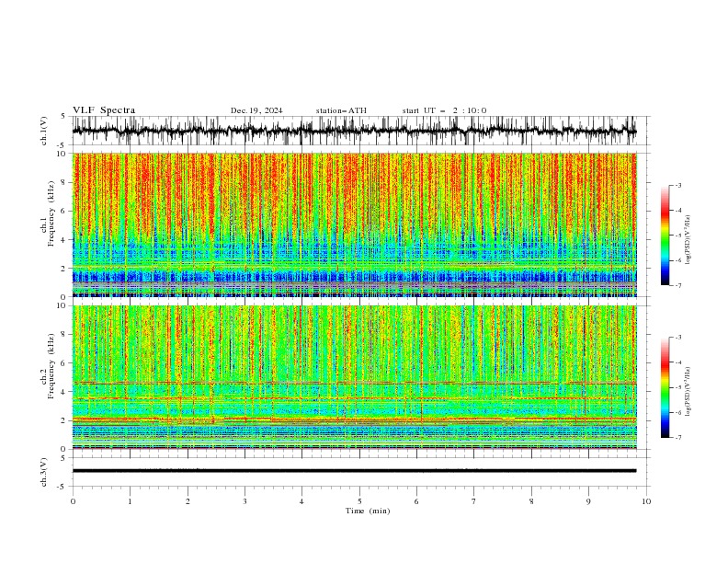The height and width of the screenshot is (563, 728).
Task: Click the "-3" tick on ch.1 colorbar
Action: point(677,185)
